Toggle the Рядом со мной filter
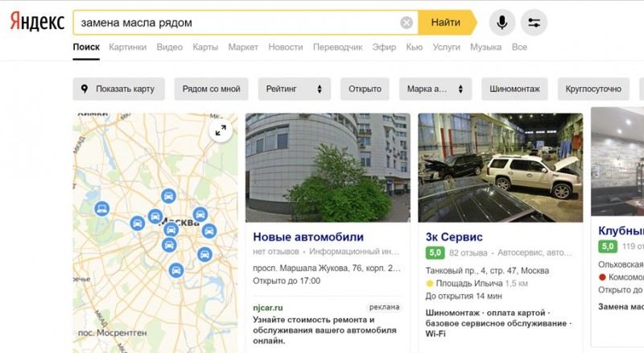 pyautogui.click(x=211, y=89)
